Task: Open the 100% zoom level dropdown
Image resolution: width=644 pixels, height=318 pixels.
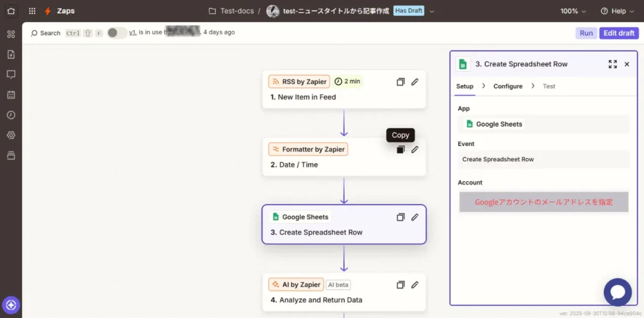Action: pos(573,11)
